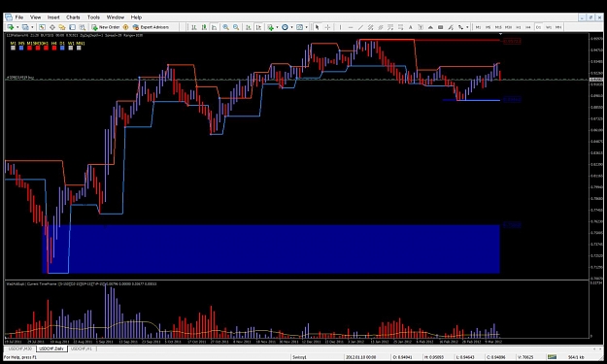Open the Window menu
Screen dimensions: 607x364
pos(116,17)
